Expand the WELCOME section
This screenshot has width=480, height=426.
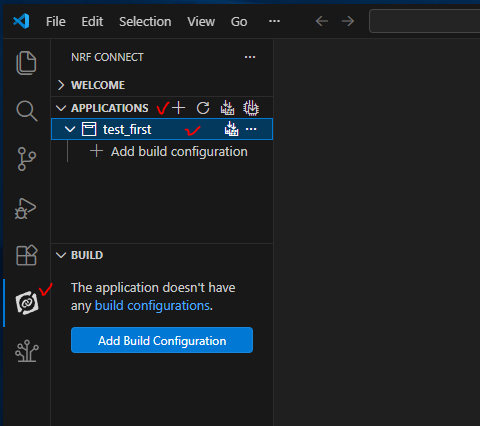61,85
